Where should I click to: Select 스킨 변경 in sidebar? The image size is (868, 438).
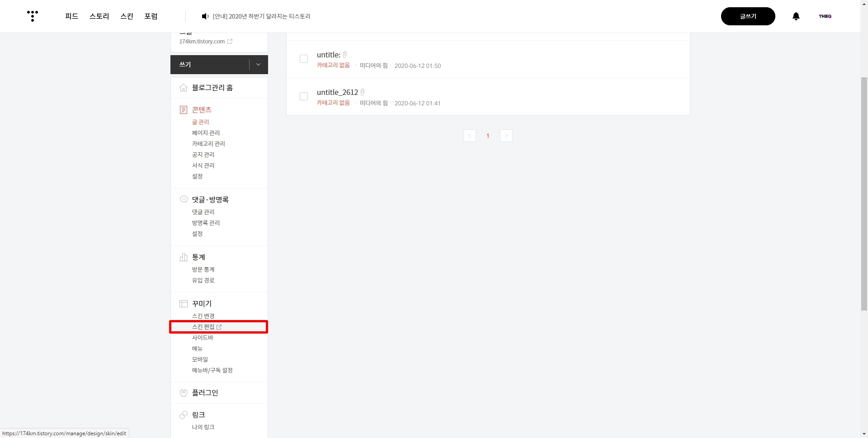pos(203,316)
